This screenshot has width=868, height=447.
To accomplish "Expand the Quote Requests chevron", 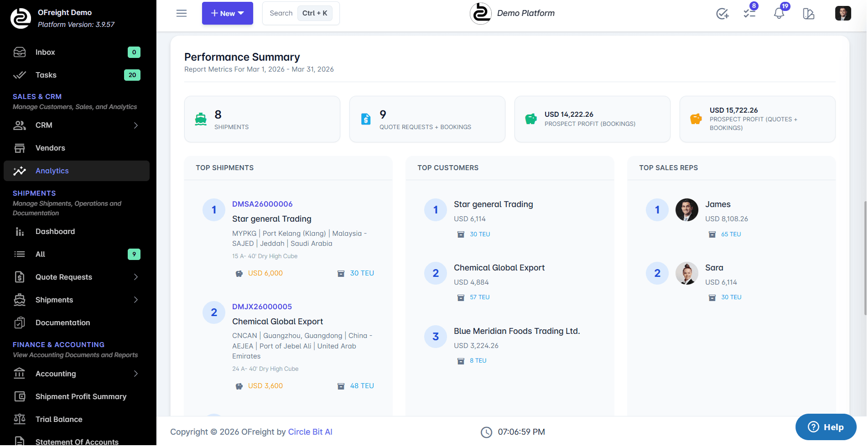I will tap(135, 277).
